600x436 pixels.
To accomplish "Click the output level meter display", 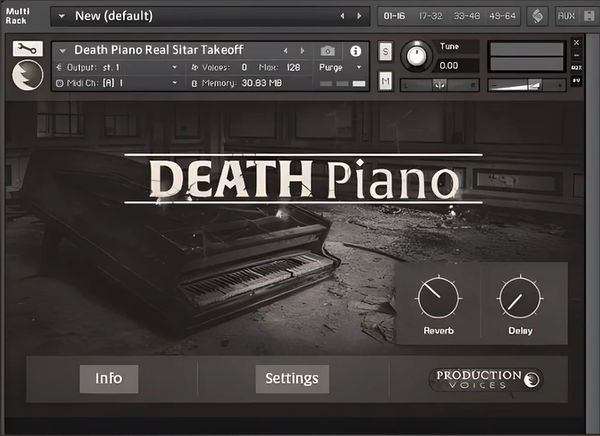I will 527,56.
